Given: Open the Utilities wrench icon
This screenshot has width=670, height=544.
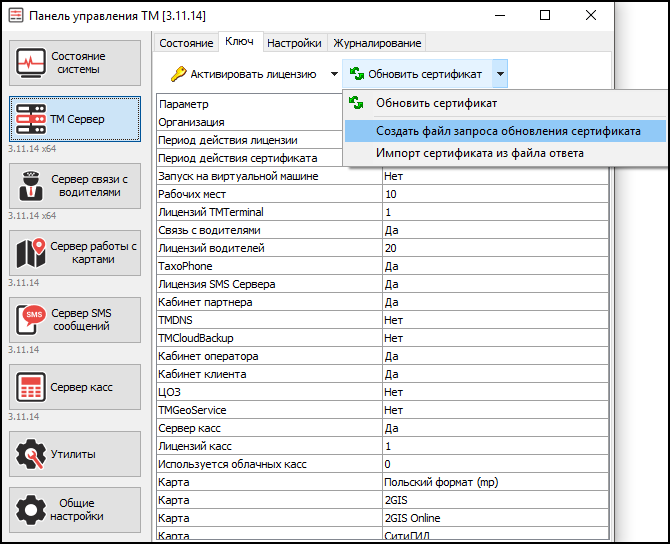Looking at the screenshot, I should coord(31,454).
